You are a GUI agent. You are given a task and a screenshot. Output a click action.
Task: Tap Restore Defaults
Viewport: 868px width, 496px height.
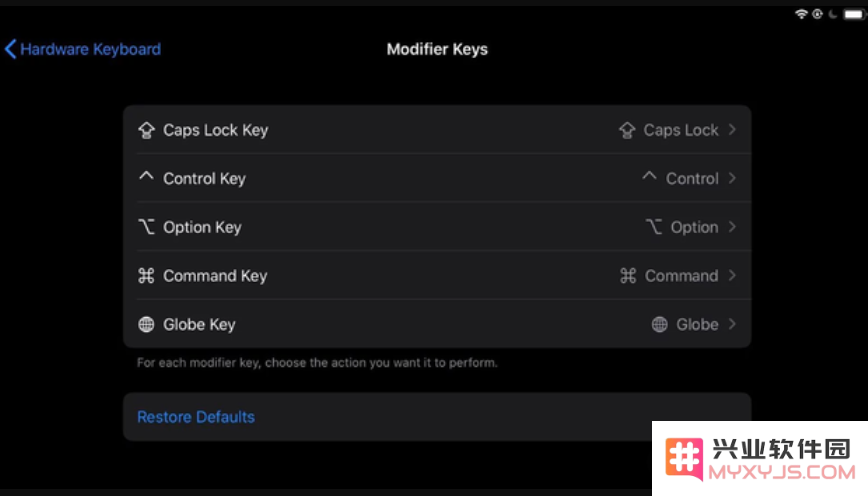196,417
